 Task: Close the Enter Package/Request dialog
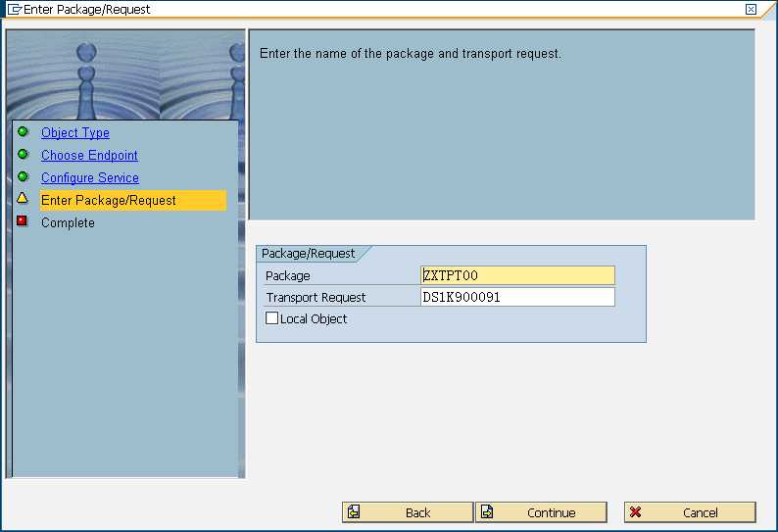click(x=751, y=9)
